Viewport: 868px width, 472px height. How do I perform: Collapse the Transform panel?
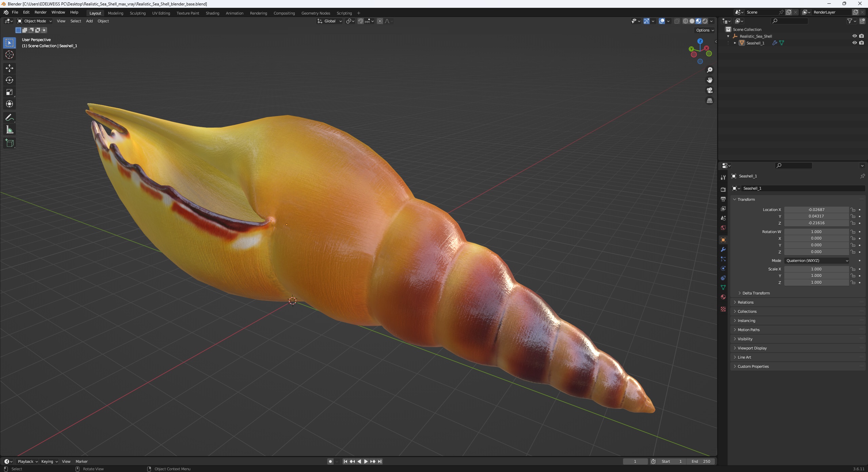(746, 200)
